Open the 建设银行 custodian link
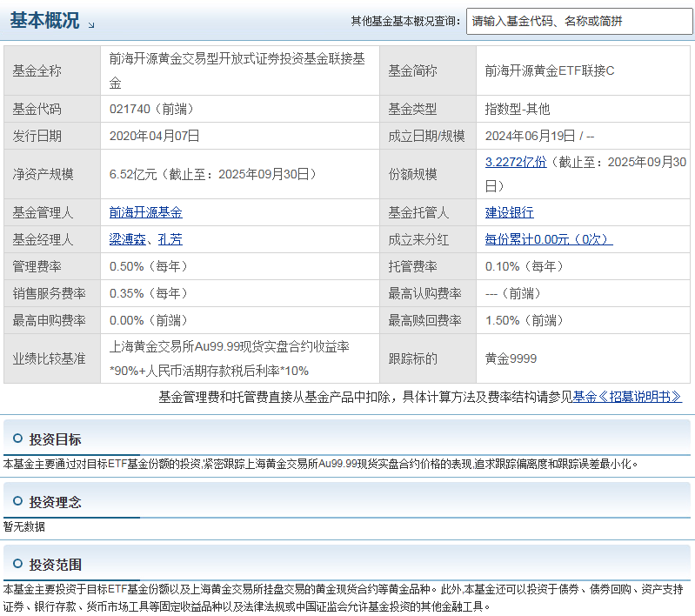The image size is (695, 616). pos(509,212)
